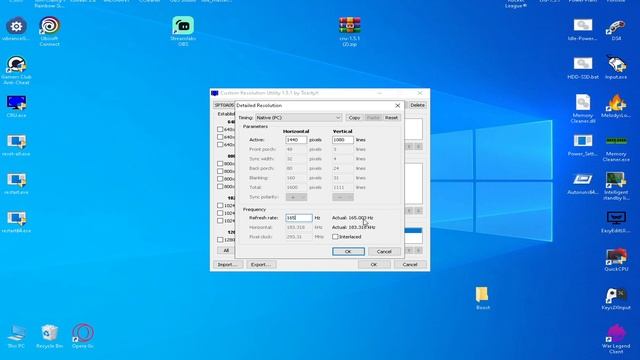Check the last 1024 resolution checkbox
Viewport: 640px width, 360px height.
(x=220, y=221)
